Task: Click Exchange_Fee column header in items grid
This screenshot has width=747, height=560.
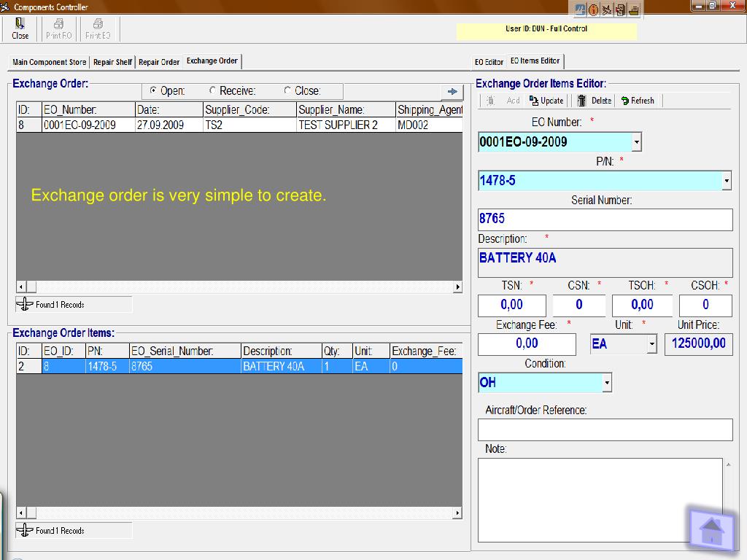Action: pos(426,351)
